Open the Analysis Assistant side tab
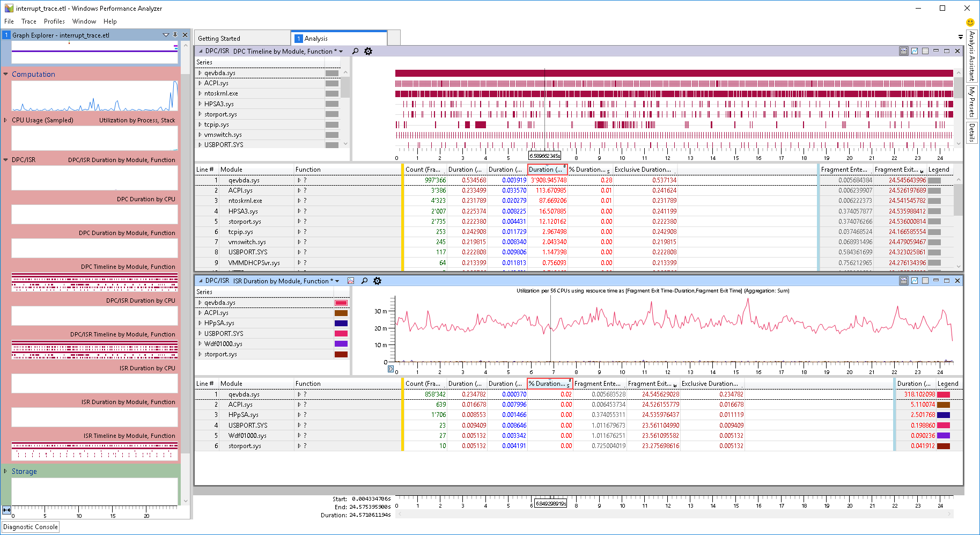Image resolution: width=980 pixels, height=535 pixels. pyautogui.click(x=971, y=56)
